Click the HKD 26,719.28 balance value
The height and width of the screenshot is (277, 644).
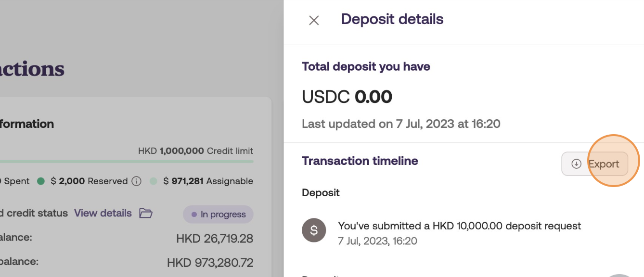(215, 239)
